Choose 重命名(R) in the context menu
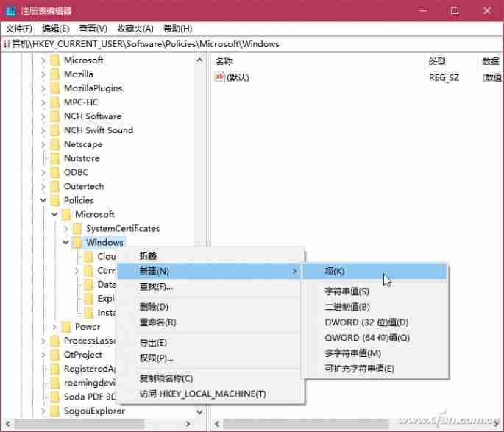The height and width of the screenshot is (432, 504). [210, 322]
